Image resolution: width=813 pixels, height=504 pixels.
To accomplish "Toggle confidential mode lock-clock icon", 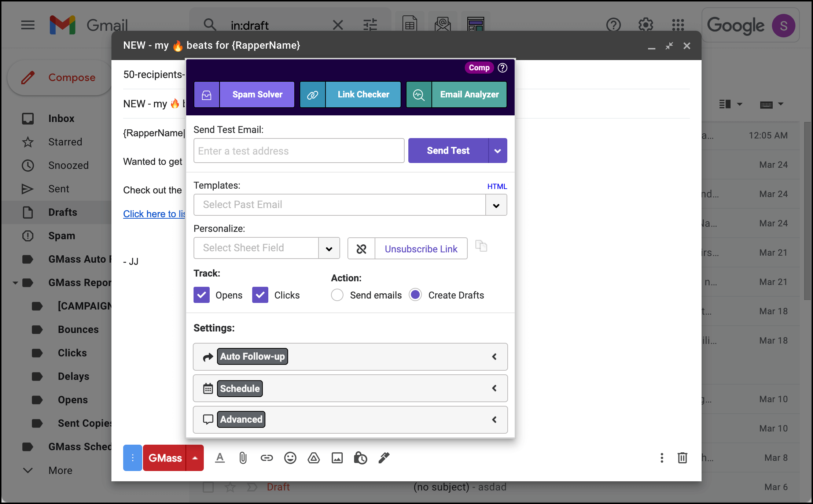I will coord(361,458).
